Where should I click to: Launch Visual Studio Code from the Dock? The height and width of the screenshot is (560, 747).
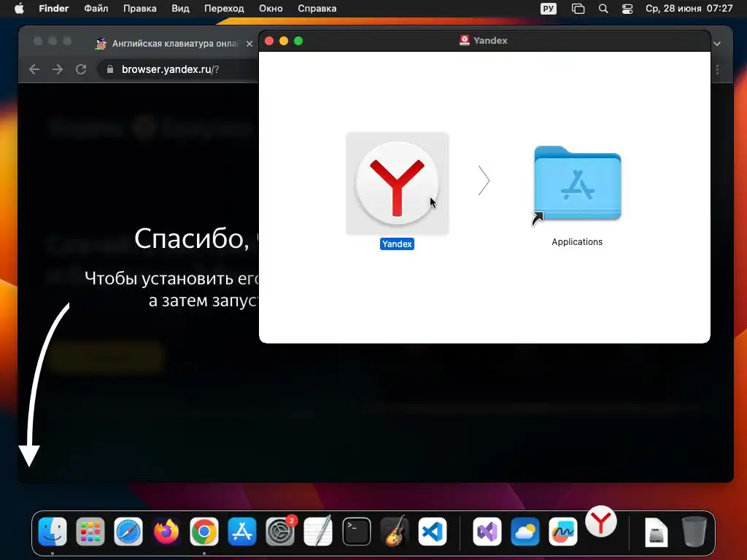[x=433, y=531]
